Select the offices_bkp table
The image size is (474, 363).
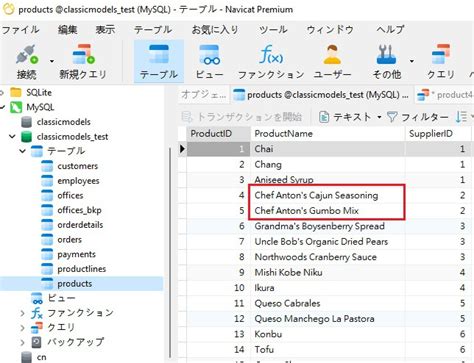pos(71,210)
